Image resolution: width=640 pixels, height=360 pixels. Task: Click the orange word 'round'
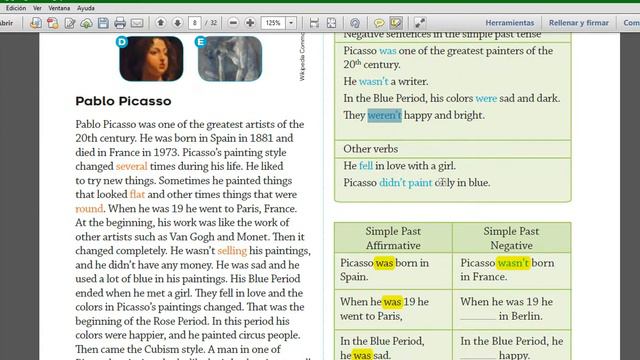pos(89,209)
